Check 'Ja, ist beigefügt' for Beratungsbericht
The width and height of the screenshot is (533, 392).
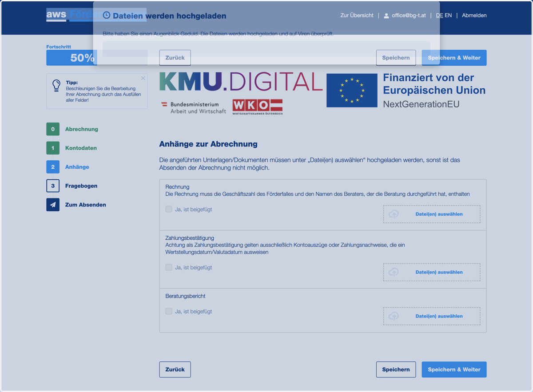click(169, 311)
